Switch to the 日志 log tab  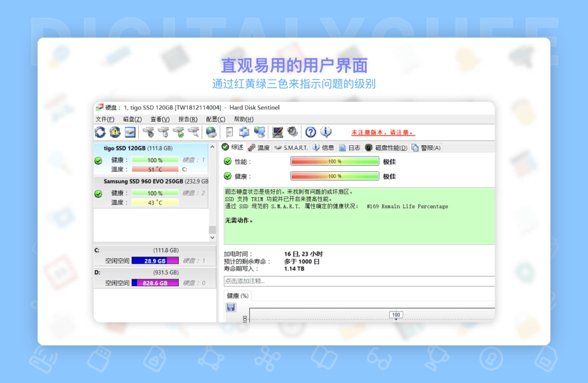click(350, 148)
